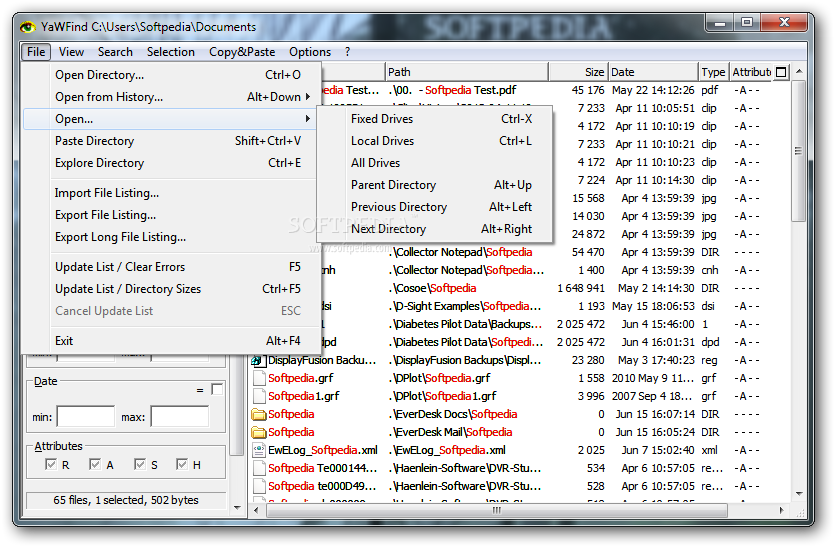Click the YaWFind eye icon in title bar

27,27
